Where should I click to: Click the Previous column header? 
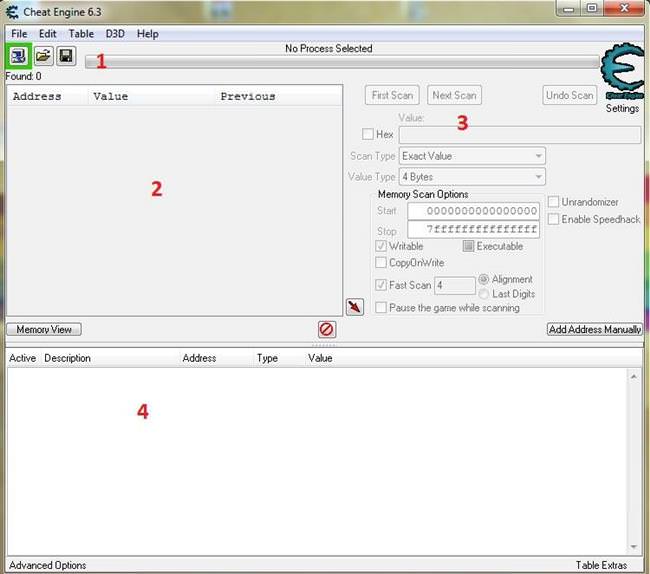pos(248,96)
